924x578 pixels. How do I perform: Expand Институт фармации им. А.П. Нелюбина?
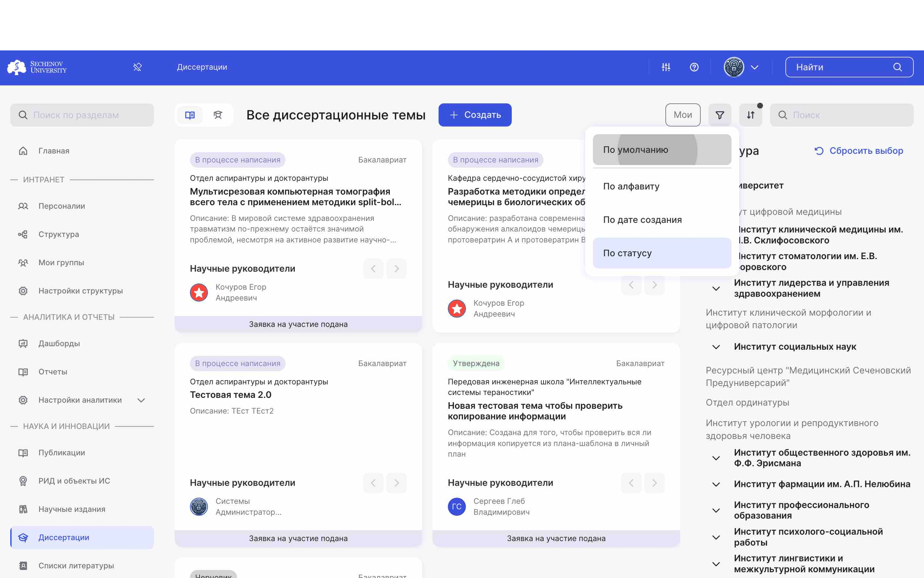pos(716,484)
